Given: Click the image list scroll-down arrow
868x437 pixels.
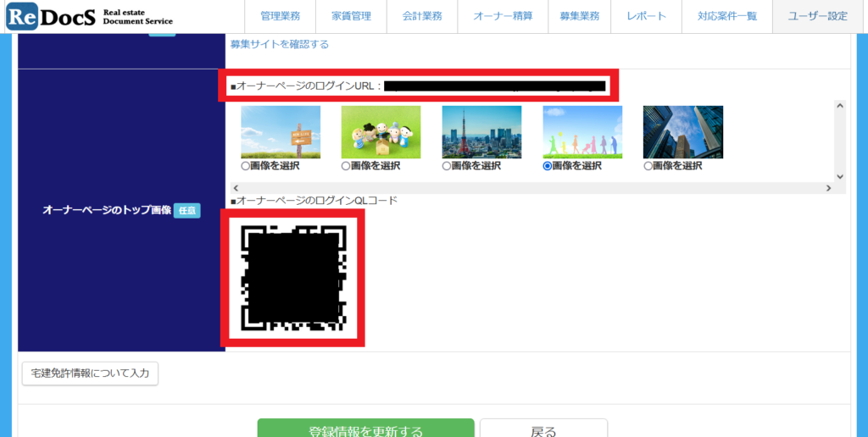Looking at the screenshot, I should point(840,177).
